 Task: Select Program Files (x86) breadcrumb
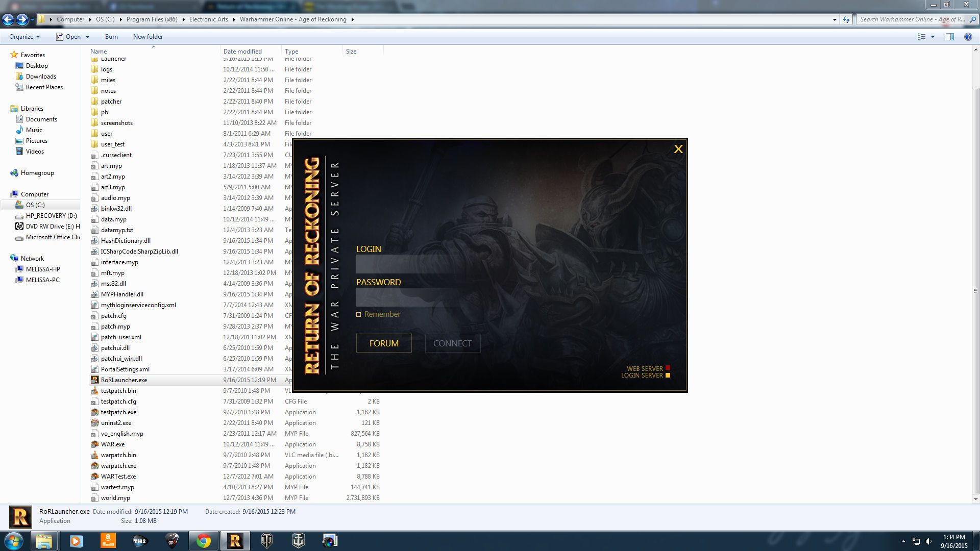coord(152,19)
